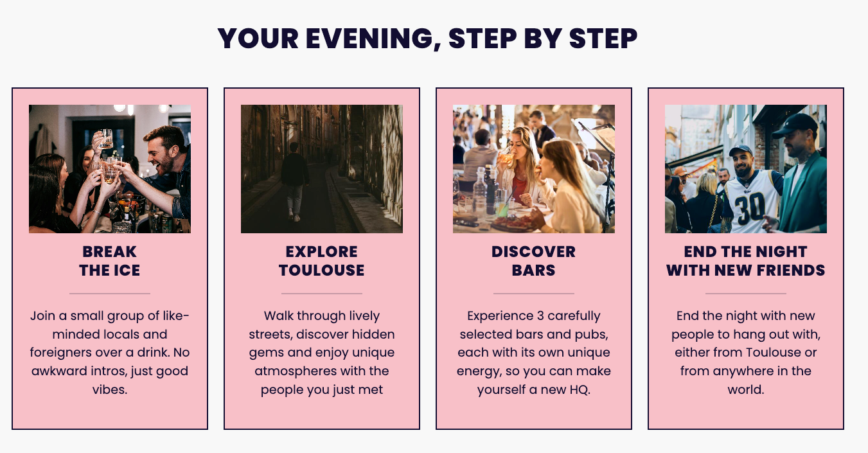This screenshot has height=453, width=868.
Task: Click the 'Explore Toulouse' heading
Action: 322,261
